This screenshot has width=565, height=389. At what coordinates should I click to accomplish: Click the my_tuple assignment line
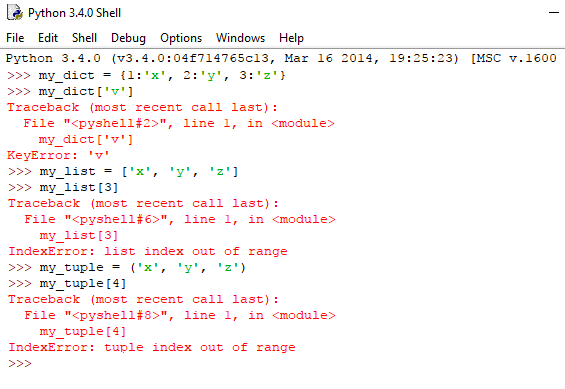point(127,268)
